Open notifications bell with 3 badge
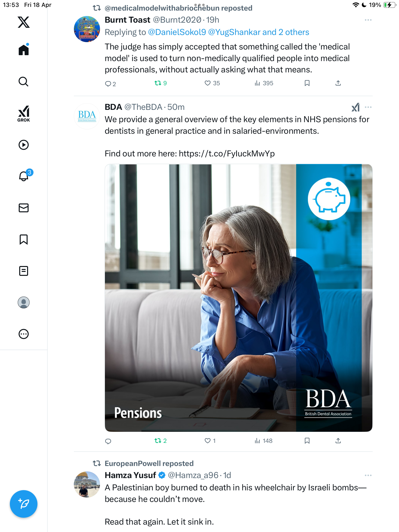 pos(25,175)
